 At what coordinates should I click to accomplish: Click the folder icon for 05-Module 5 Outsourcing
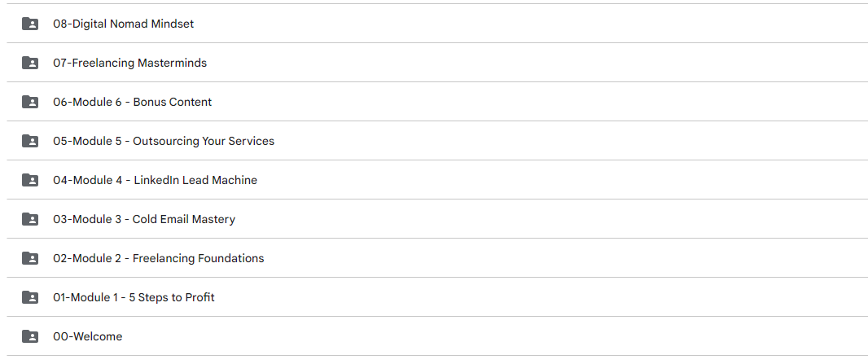[30, 141]
